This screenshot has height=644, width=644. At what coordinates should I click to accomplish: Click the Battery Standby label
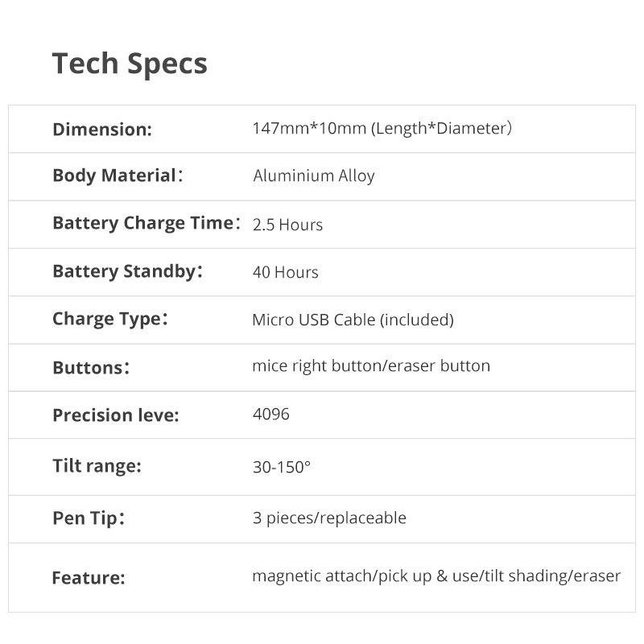click(x=127, y=271)
